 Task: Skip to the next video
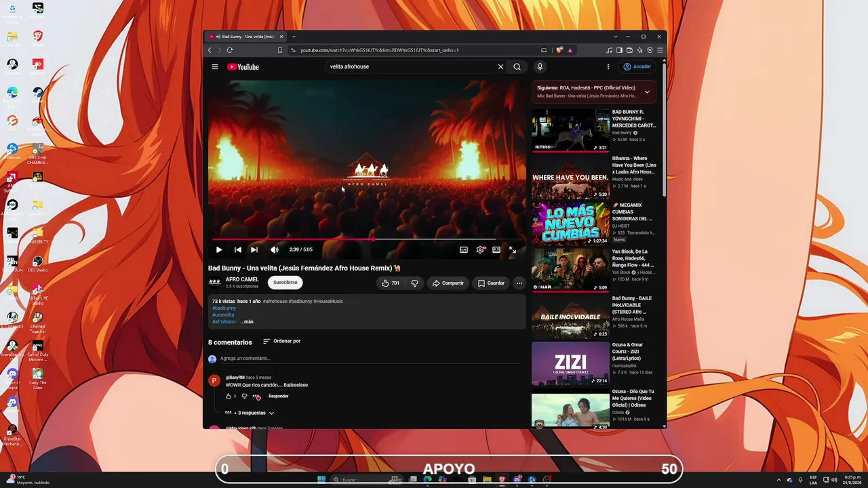254,249
